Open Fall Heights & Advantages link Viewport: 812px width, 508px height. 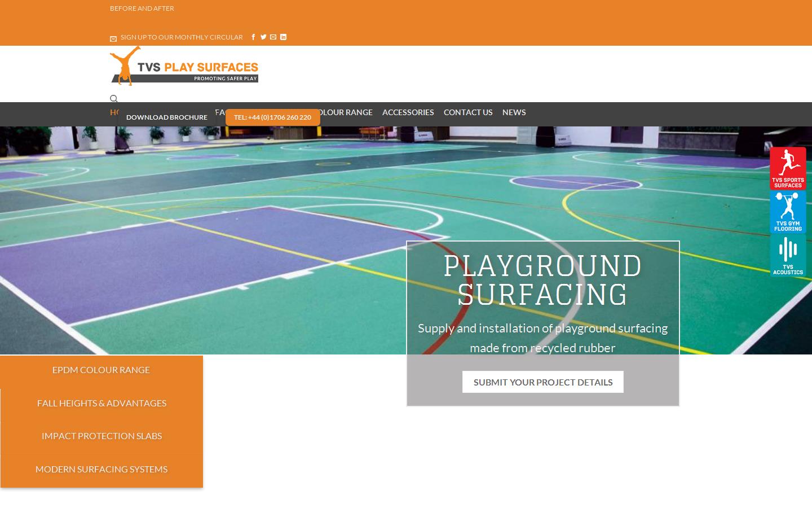[101, 404]
